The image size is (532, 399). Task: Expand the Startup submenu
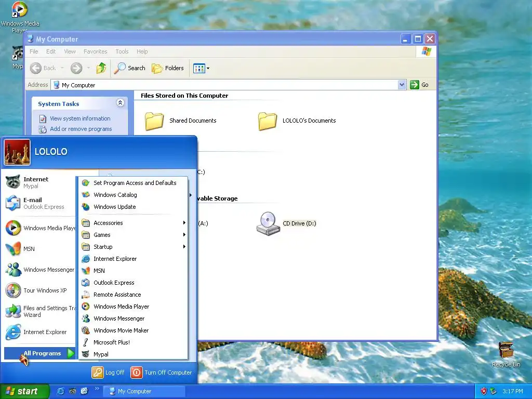coord(134,247)
